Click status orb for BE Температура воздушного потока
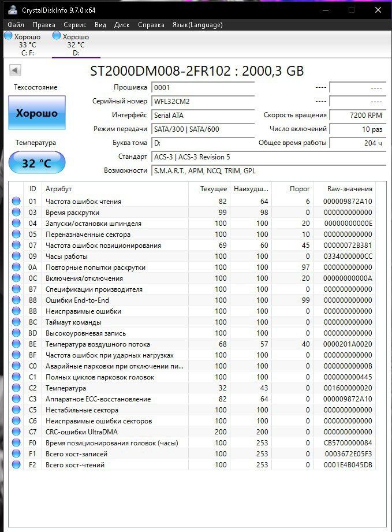 (16, 344)
